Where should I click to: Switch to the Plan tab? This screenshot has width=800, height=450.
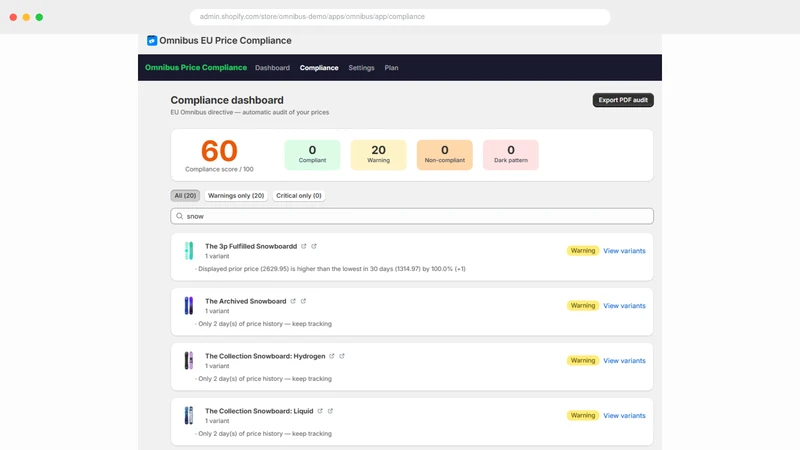tap(391, 68)
